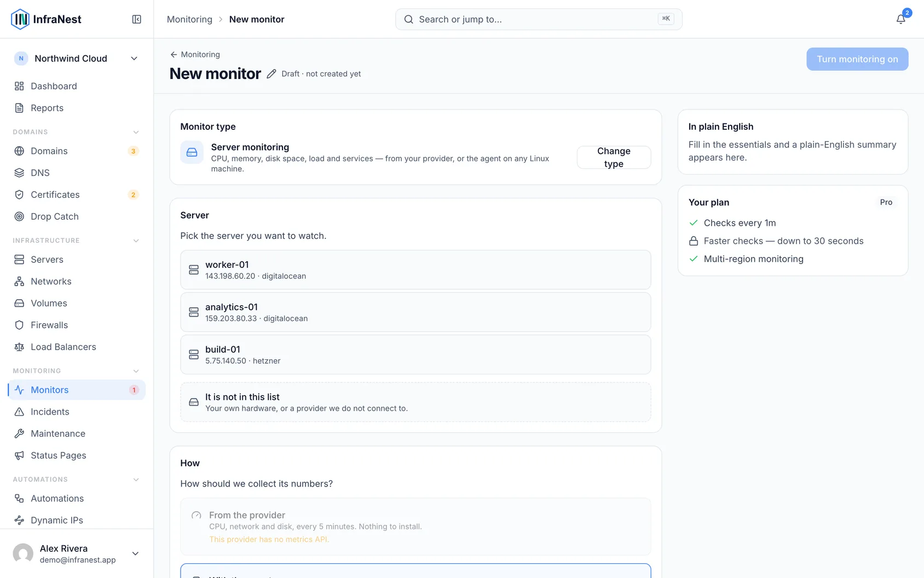Click the Reports document icon
The width and height of the screenshot is (924, 578).
click(19, 108)
